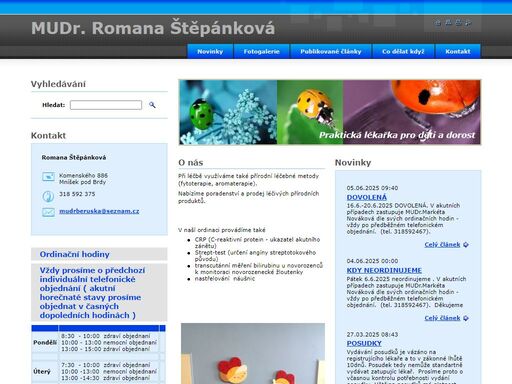Click the Novinky section heading
This screenshot has width=512, height=384.
(x=353, y=163)
